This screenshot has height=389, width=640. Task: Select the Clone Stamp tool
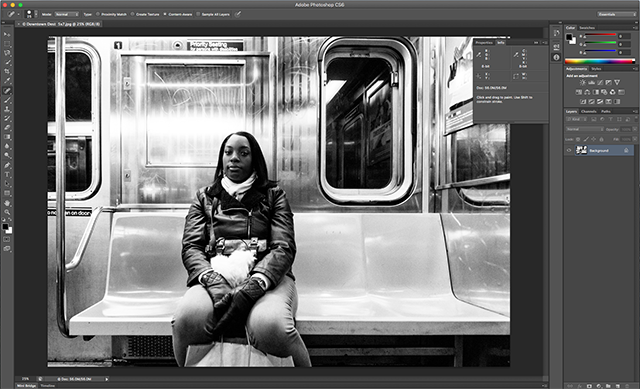(7, 109)
